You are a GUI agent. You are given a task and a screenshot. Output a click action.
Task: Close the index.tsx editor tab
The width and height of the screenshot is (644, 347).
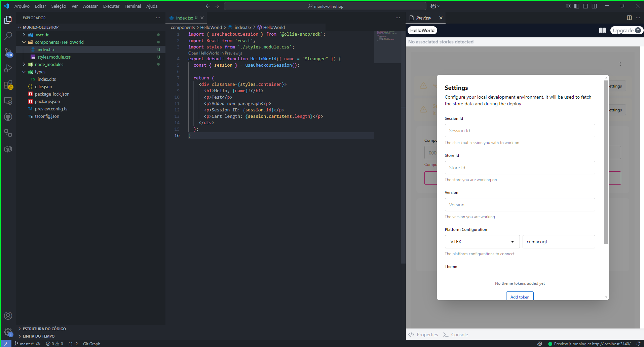(x=202, y=18)
